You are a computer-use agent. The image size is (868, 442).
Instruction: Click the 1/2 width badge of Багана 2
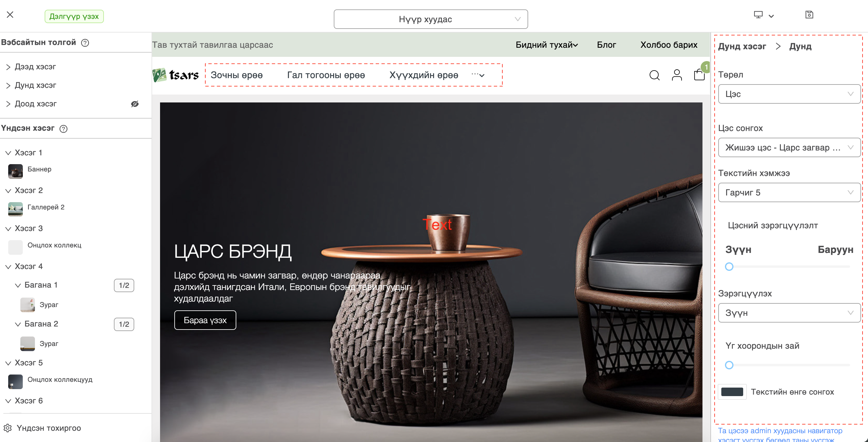[x=124, y=324]
